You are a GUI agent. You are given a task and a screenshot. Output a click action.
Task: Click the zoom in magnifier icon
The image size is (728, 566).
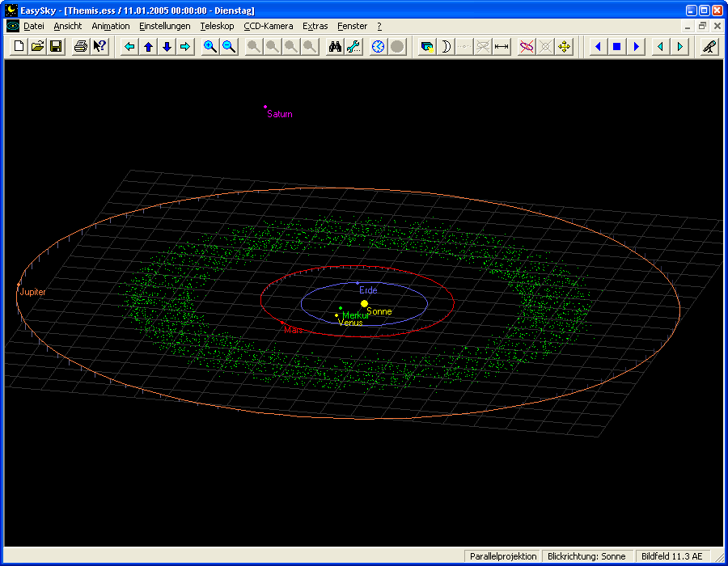pos(210,47)
